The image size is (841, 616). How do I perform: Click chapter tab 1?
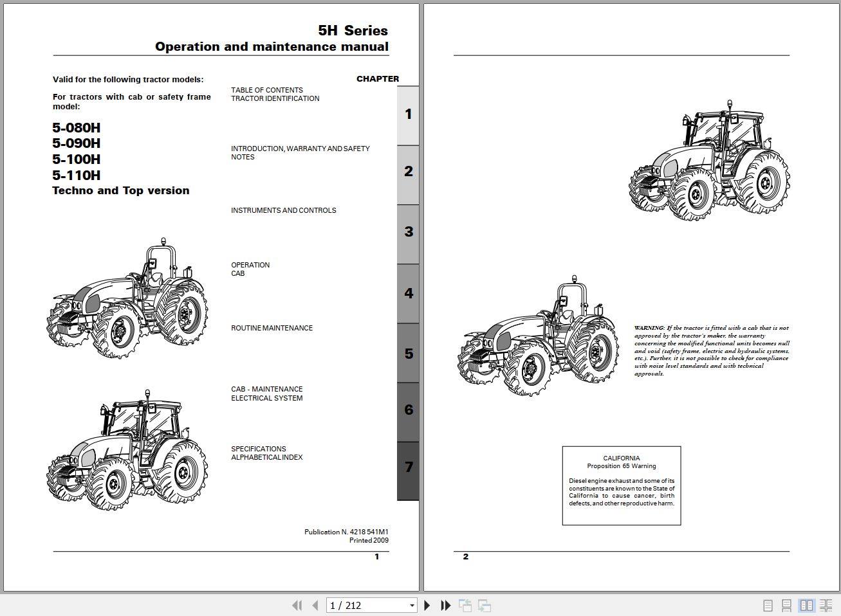pos(408,114)
